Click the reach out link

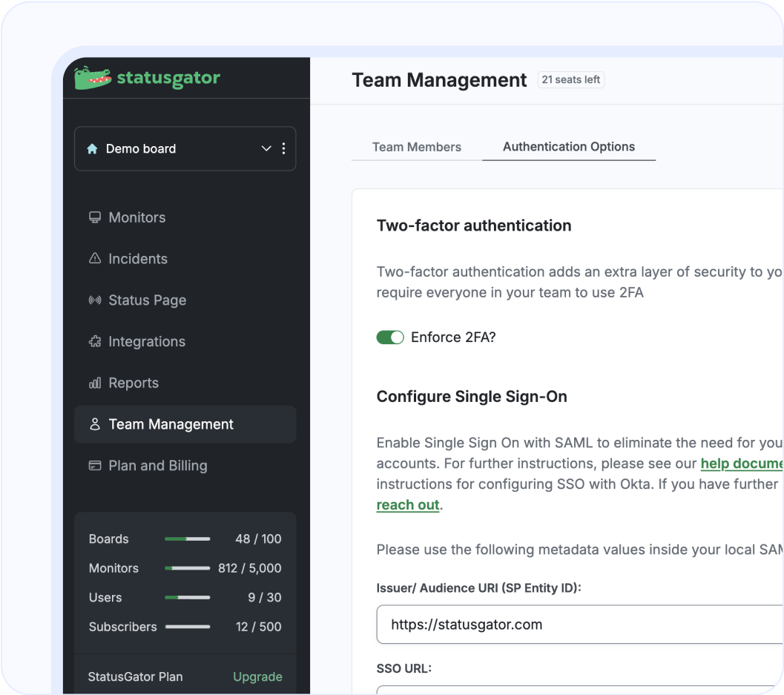(x=408, y=504)
